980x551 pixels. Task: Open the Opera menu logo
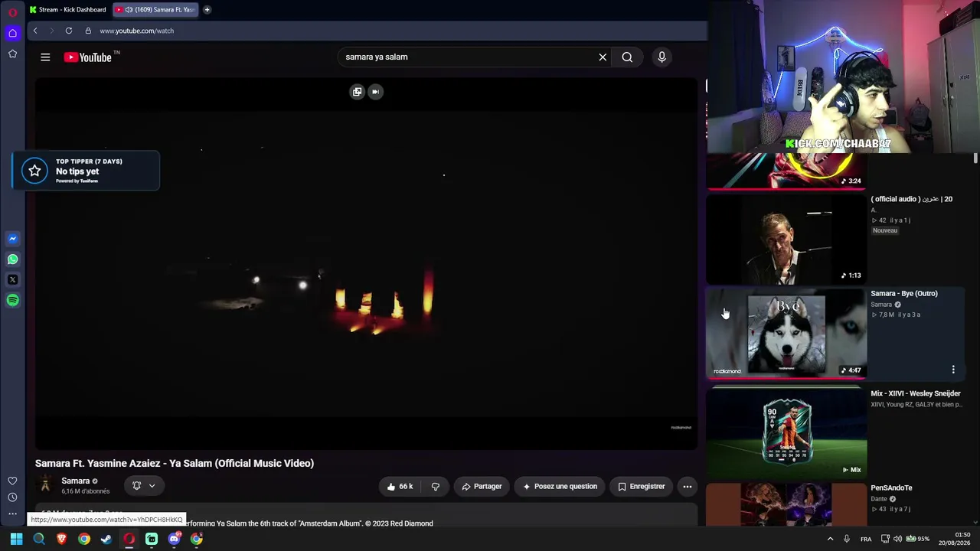tap(12, 12)
